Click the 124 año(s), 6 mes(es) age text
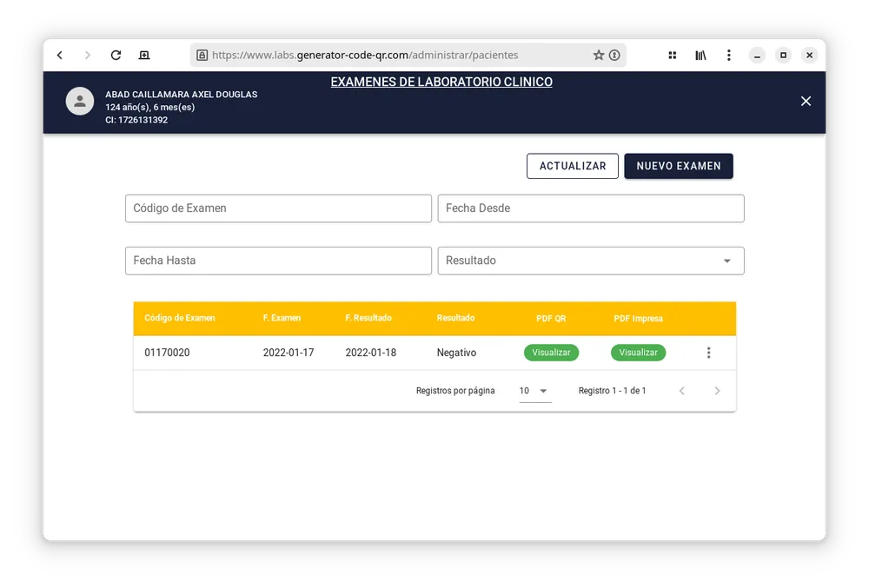Screen dimensions: 869x588 click(x=149, y=108)
